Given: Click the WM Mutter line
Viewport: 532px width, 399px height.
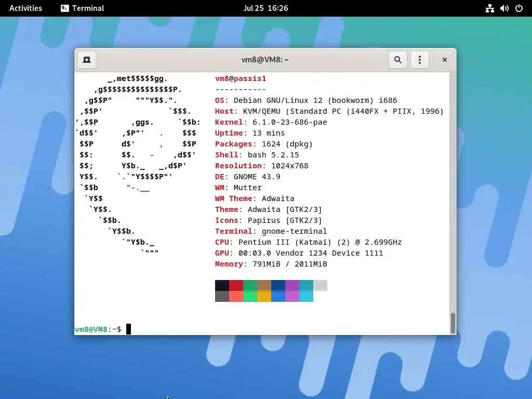Looking at the screenshot, I should pyautogui.click(x=238, y=188).
